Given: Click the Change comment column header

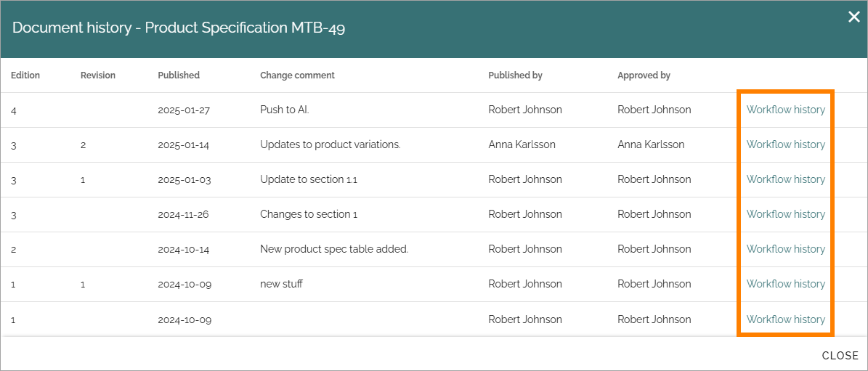Looking at the screenshot, I should tap(297, 76).
